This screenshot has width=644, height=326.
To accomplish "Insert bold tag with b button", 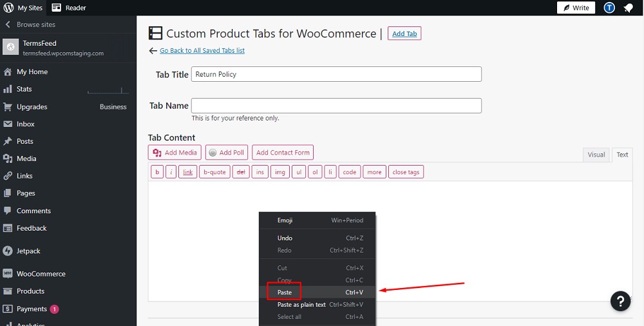I will [x=157, y=172].
